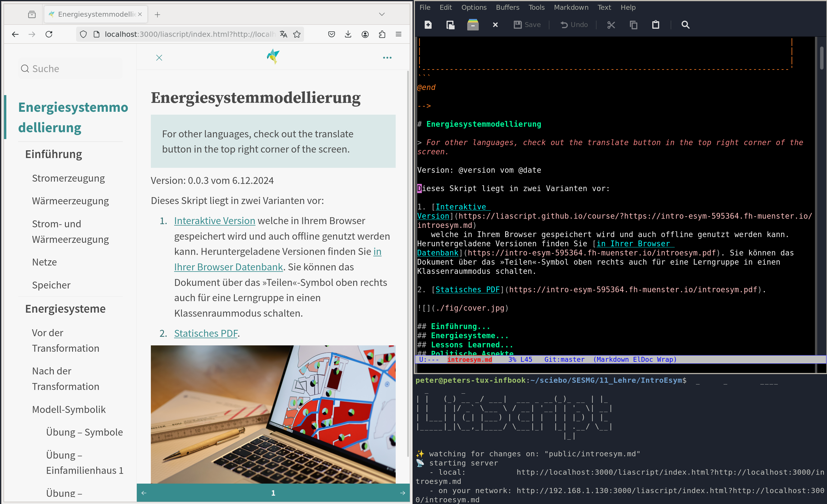
Task: Open recent browsing view icon in tab bar
Action: (32, 14)
